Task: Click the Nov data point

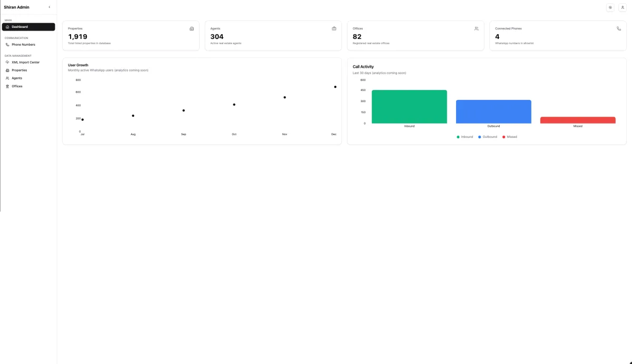Action: pos(285,97)
